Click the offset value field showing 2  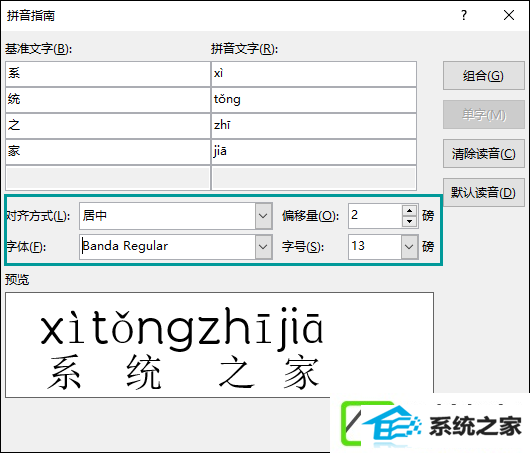coord(375,216)
